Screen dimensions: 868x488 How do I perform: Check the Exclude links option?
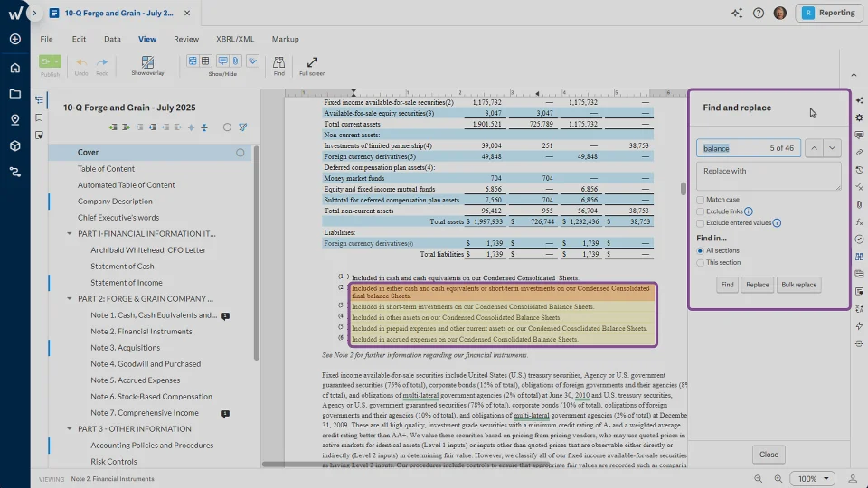(701, 211)
